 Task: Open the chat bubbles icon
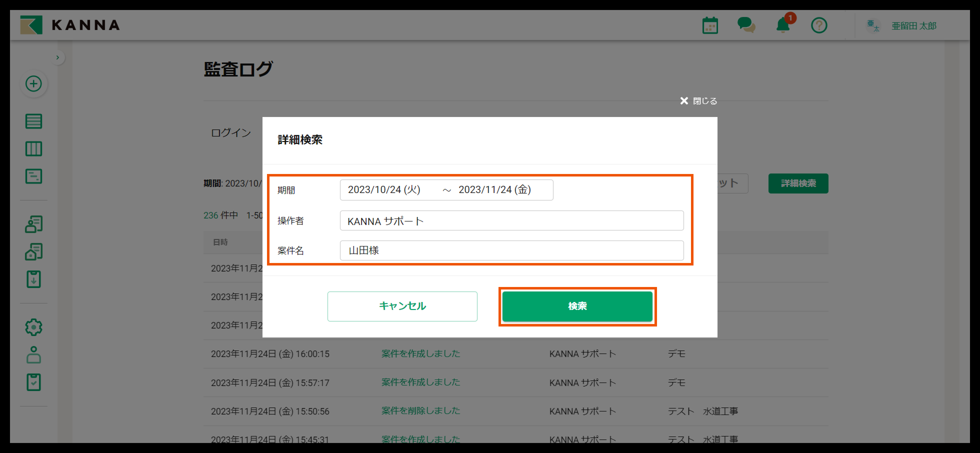pyautogui.click(x=746, y=25)
